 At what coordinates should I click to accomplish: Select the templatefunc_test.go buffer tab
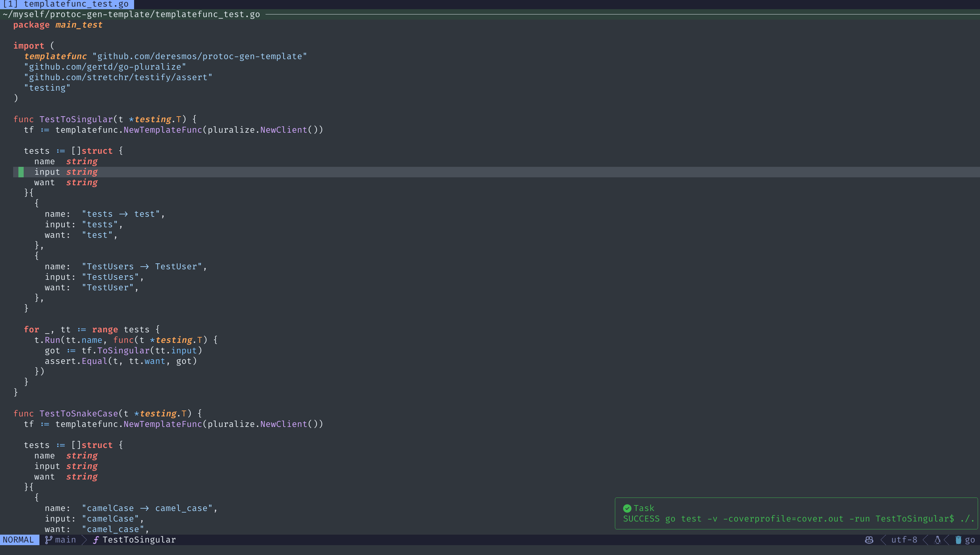pyautogui.click(x=67, y=4)
